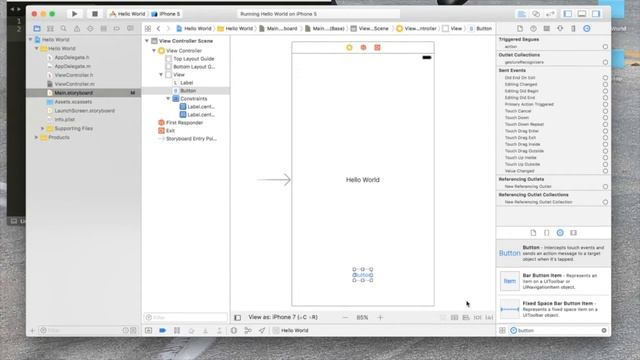Open the report navigator icon
This screenshot has height=360, width=640.
tap(130, 29)
